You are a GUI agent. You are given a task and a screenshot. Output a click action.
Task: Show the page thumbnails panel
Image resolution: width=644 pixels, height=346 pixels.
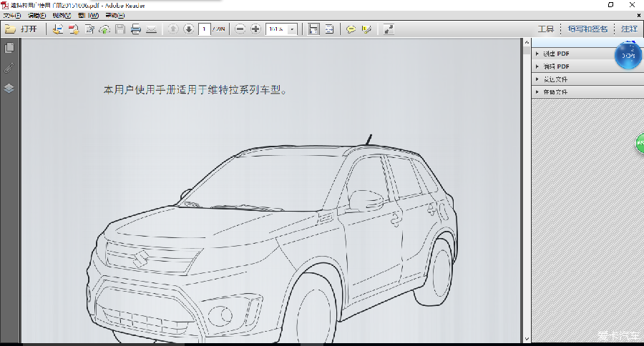[x=9, y=48]
